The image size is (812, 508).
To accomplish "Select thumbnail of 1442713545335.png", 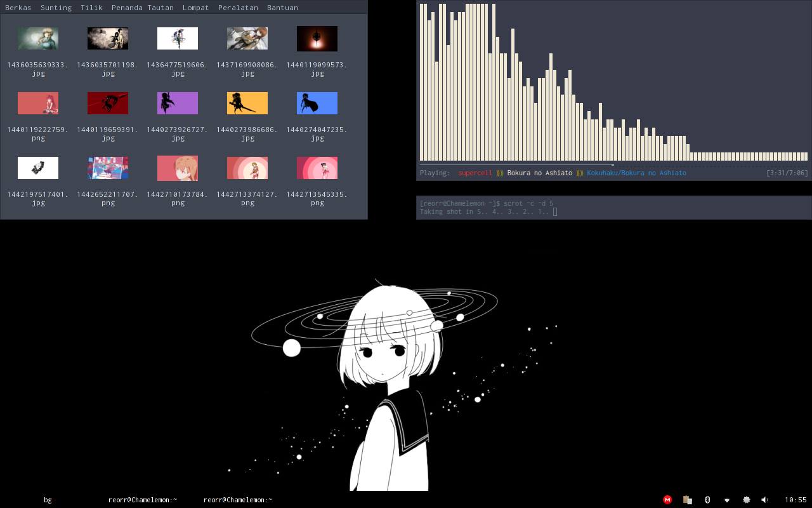I will tap(317, 168).
